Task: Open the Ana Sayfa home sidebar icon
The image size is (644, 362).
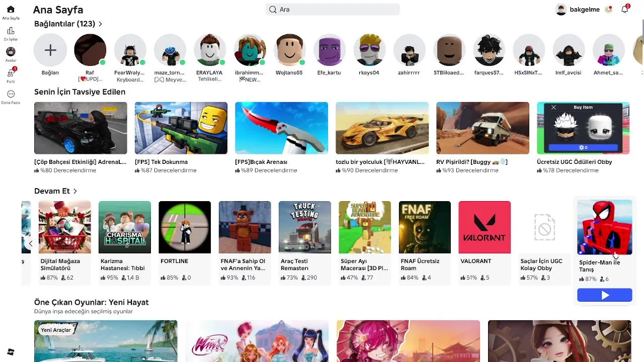Action: (11, 10)
